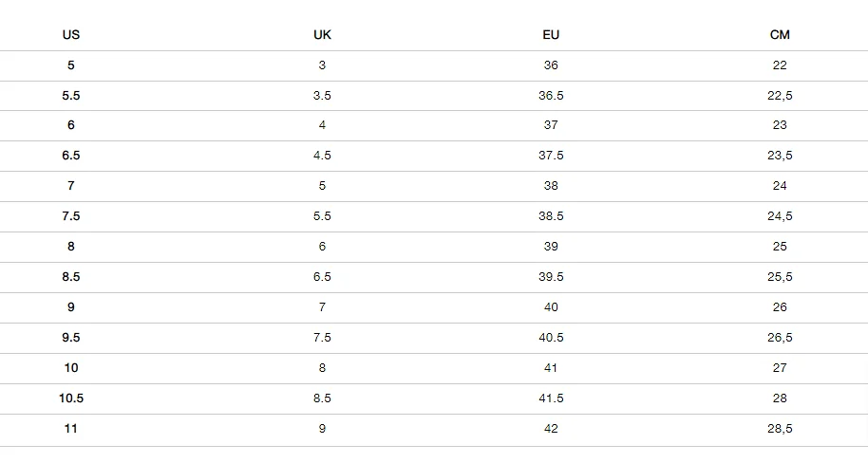Select US size 10 row label

coord(71,368)
